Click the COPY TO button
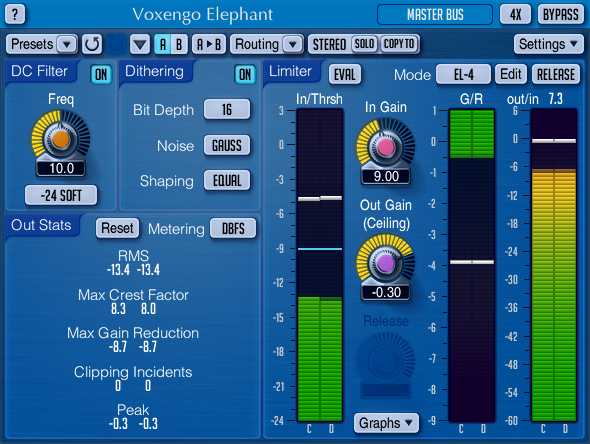The height and width of the screenshot is (444, 590). coord(399,44)
